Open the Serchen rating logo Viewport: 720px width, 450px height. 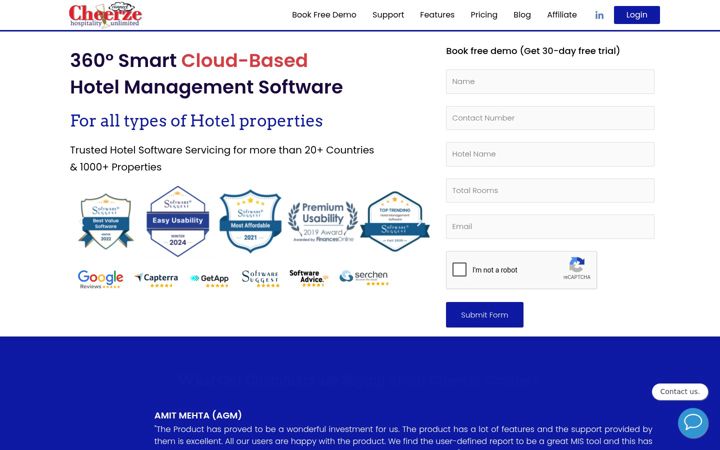pos(364,278)
